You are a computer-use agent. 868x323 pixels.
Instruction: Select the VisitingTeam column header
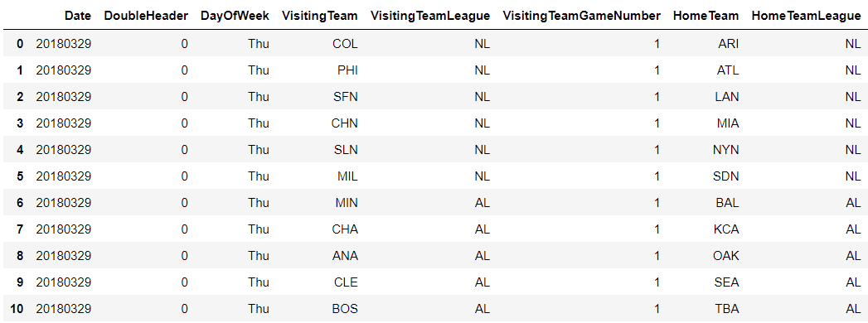pyautogui.click(x=320, y=16)
